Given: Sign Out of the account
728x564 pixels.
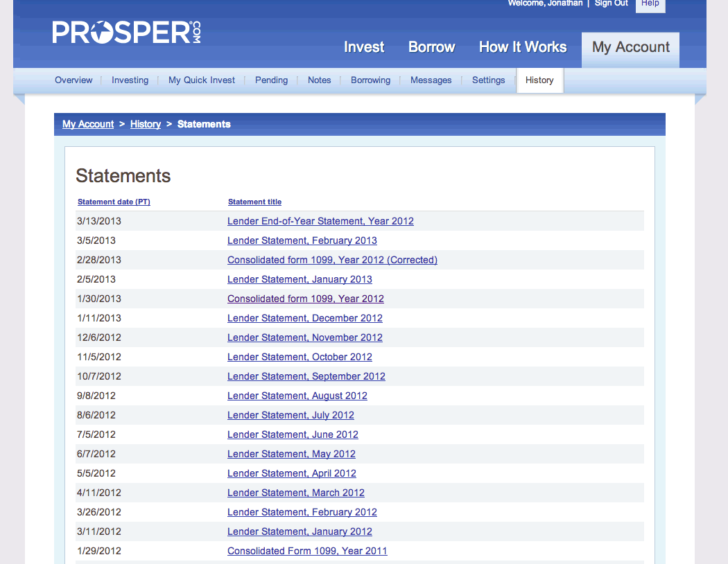Looking at the screenshot, I should tap(611, 4).
